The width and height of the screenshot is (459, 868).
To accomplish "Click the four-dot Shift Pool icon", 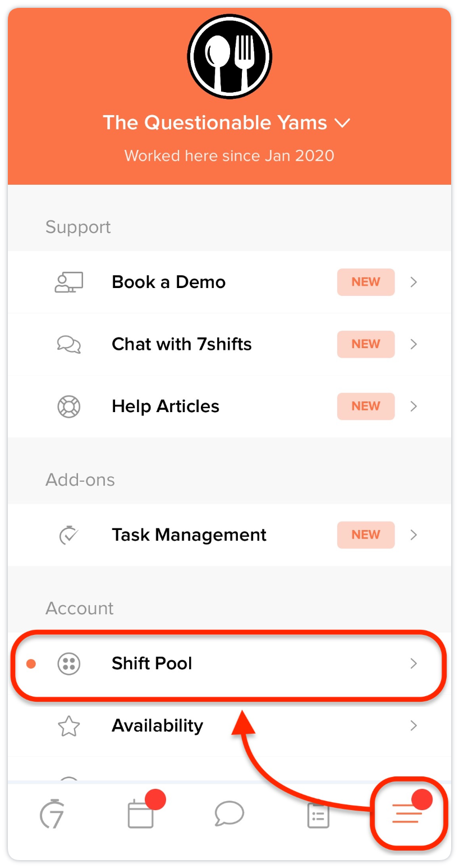I will [x=69, y=664].
